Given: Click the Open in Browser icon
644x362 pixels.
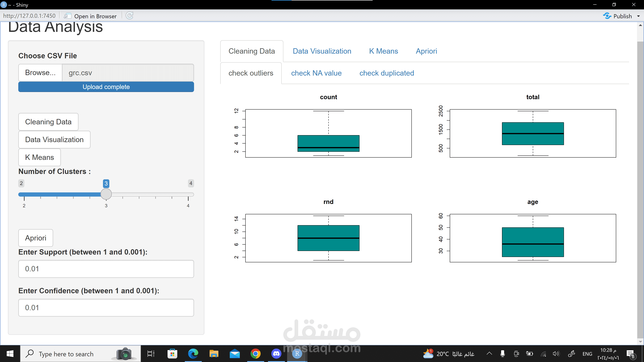Looking at the screenshot, I should point(67,16).
